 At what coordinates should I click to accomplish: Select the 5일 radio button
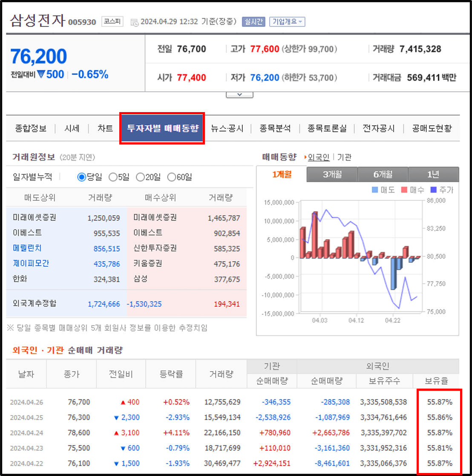click(112, 177)
